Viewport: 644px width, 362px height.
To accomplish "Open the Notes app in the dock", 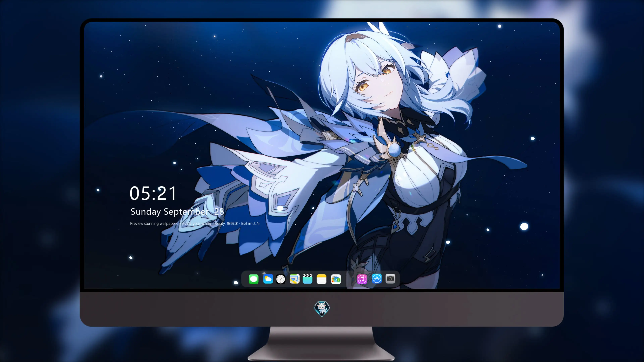I will click(321, 279).
